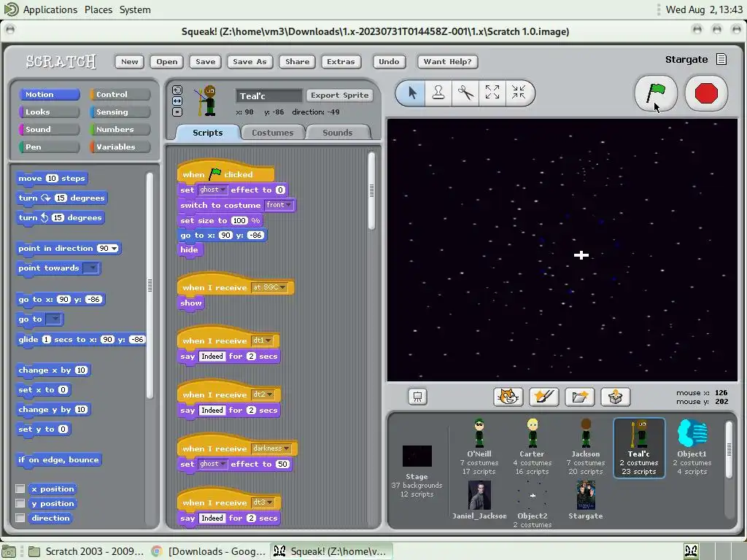747x560 pixels.
Task: Click scripts area vertical scrollbar
Action: coord(371,190)
